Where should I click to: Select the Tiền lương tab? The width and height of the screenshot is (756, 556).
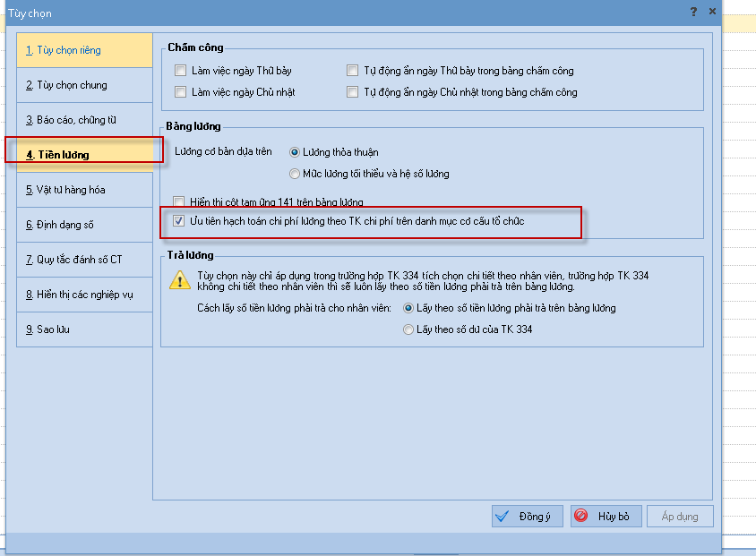pos(83,155)
